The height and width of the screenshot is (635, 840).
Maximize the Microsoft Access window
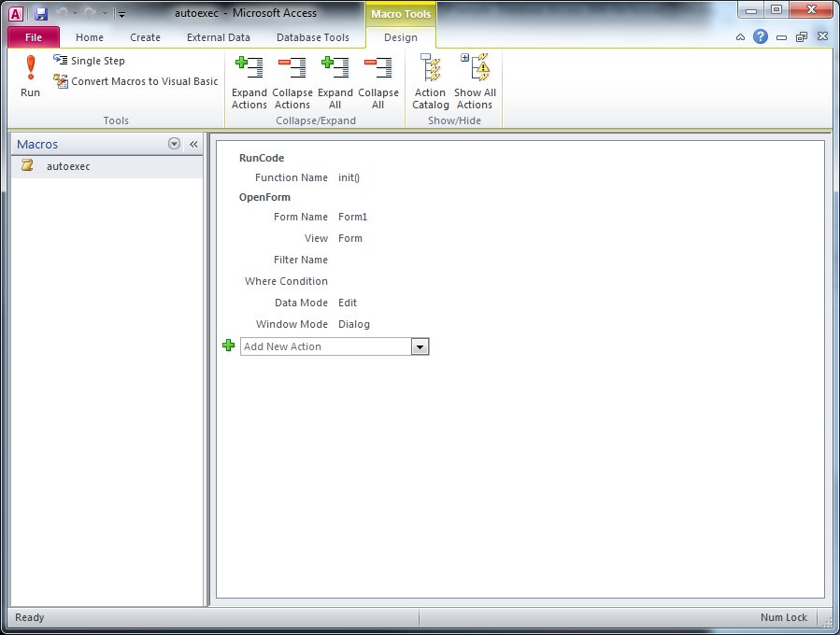point(776,9)
